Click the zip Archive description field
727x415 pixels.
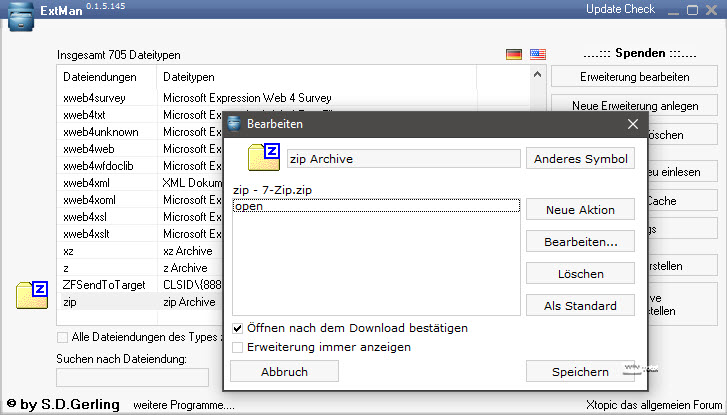click(x=403, y=159)
